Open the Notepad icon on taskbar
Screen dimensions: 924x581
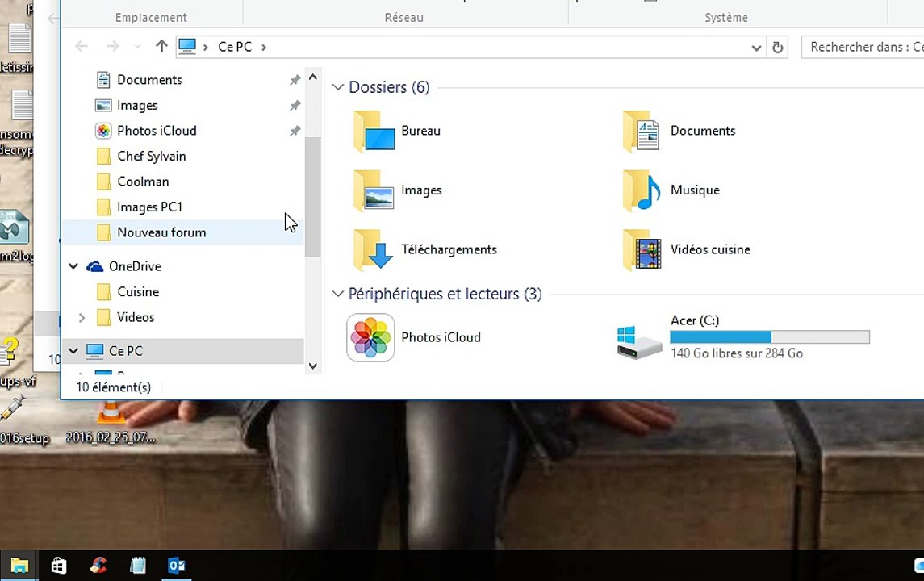pos(137,566)
